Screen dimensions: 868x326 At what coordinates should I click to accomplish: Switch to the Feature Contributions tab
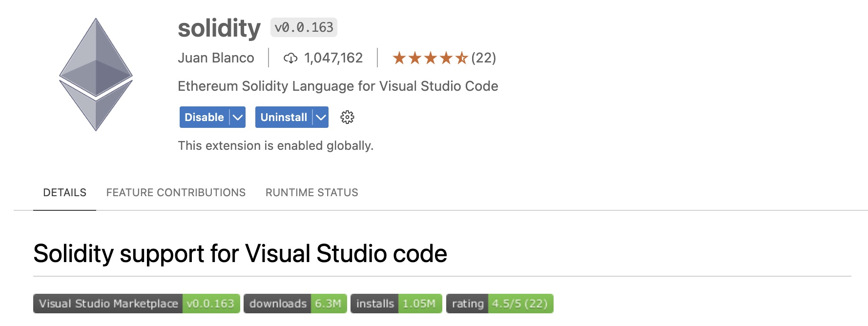pos(176,193)
